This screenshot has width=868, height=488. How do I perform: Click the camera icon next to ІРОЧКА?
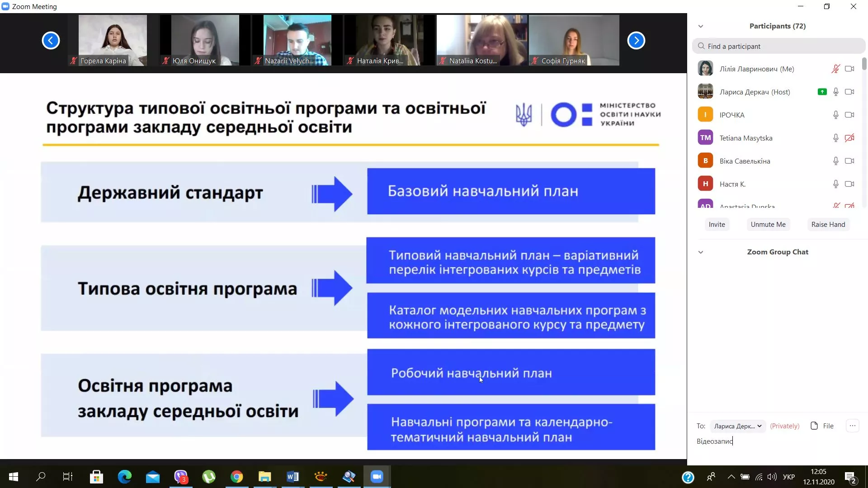coord(850,114)
